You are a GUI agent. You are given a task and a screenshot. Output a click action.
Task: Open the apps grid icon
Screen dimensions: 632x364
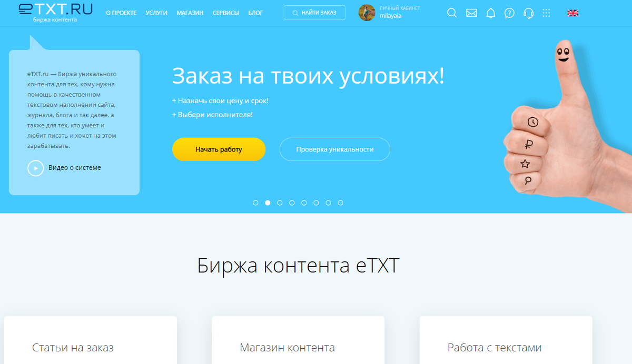click(546, 13)
